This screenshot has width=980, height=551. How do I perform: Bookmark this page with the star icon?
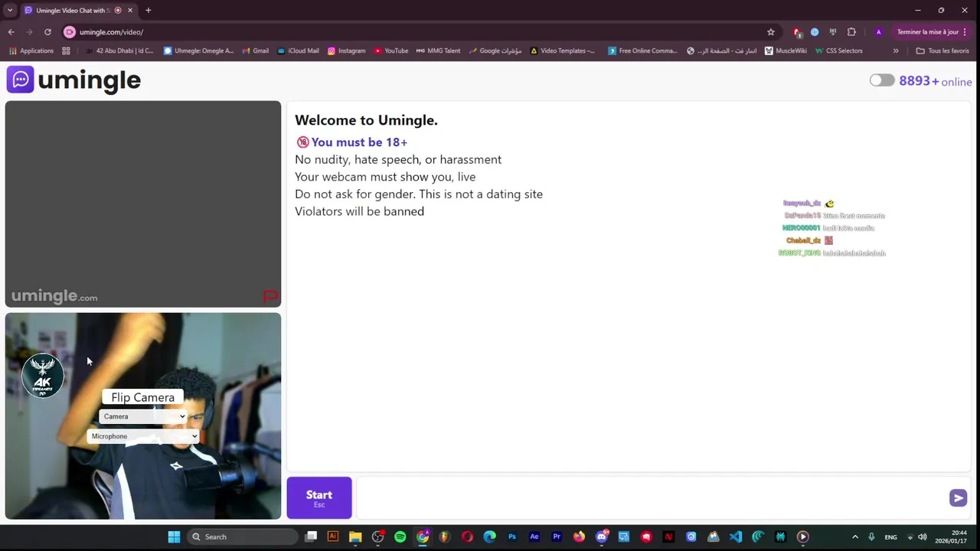[x=771, y=32]
